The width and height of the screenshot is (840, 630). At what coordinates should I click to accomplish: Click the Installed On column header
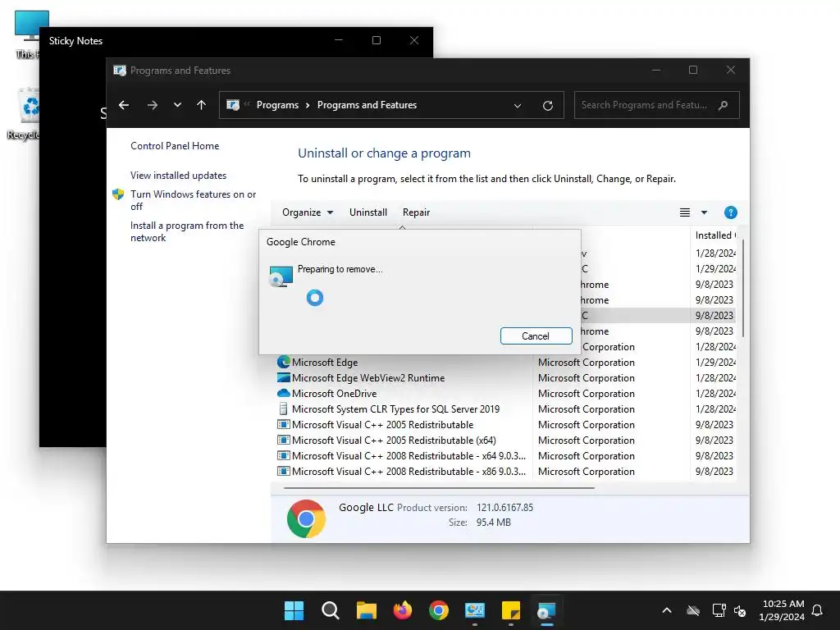715,235
